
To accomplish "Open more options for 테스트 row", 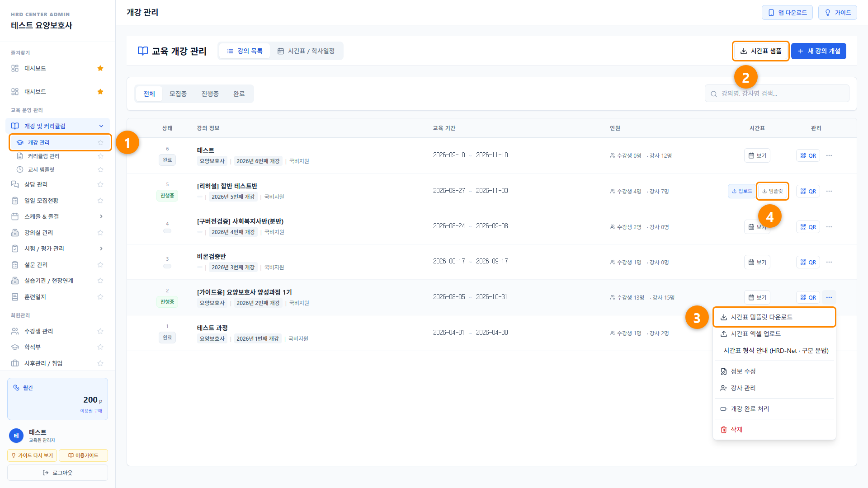I will point(829,155).
